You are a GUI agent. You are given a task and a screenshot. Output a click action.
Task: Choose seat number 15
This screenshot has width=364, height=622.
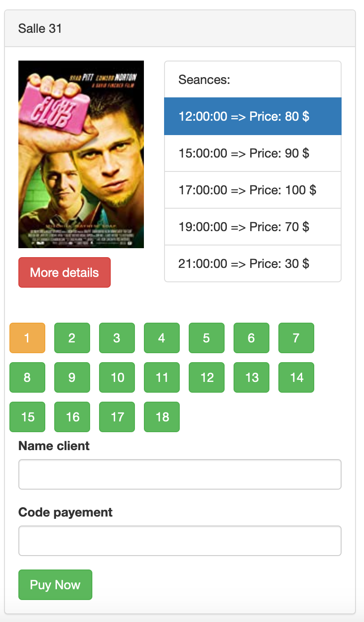pyautogui.click(x=27, y=417)
